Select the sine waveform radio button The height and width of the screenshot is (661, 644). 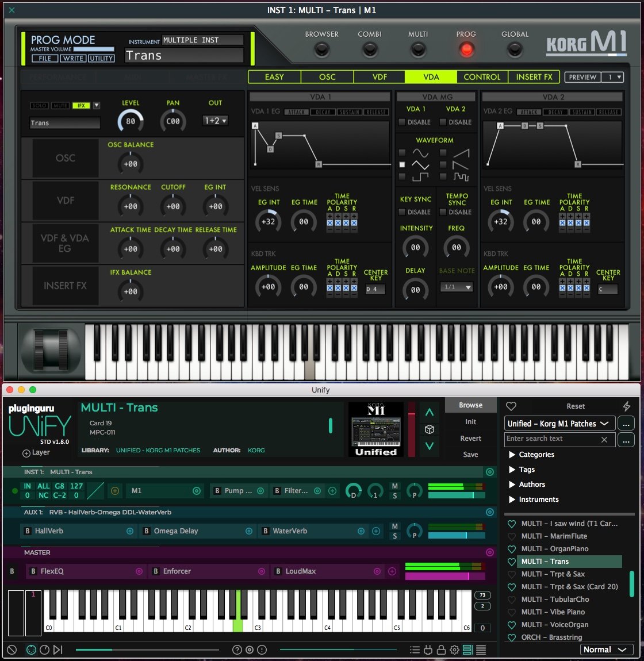coord(402,152)
